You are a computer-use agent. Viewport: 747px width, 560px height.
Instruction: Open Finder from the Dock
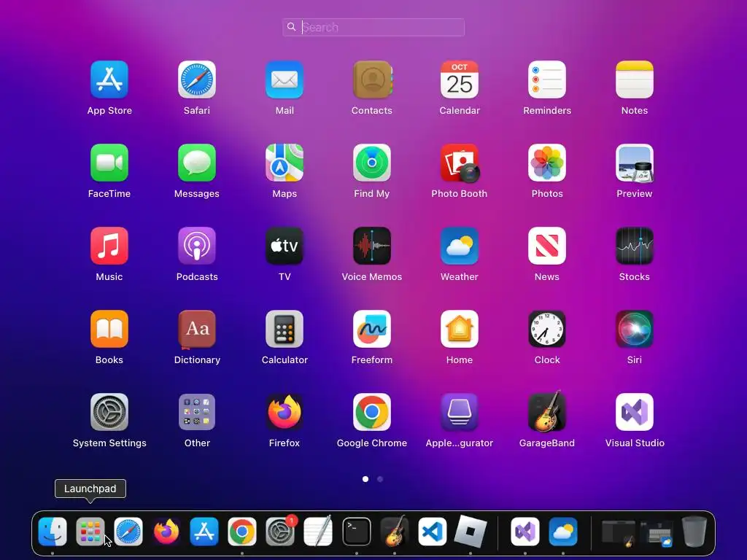pyautogui.click(x=53, y=532)
